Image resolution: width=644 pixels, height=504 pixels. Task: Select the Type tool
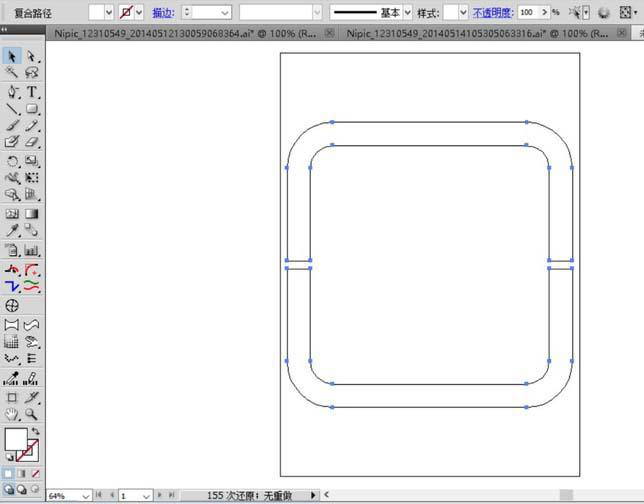[x=32, y=92]
